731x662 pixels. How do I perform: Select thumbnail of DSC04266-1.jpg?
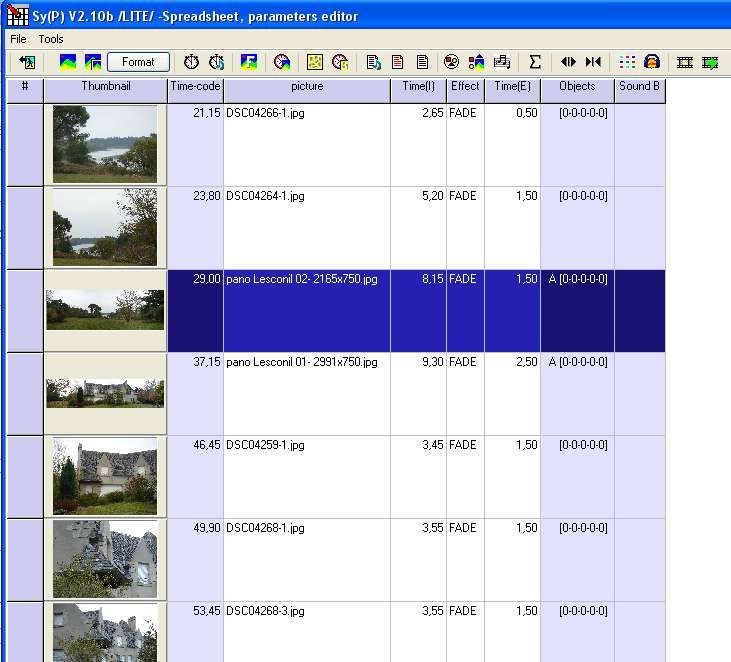coord(105,144)
